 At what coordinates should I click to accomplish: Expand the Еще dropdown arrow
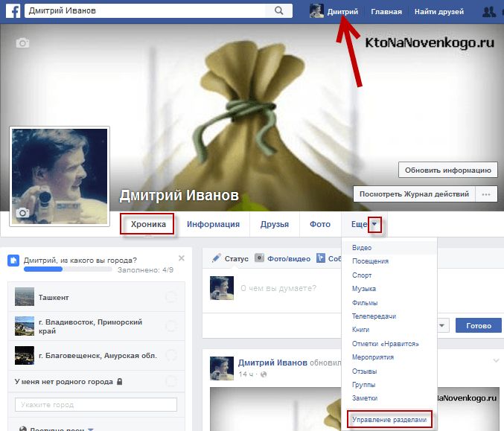[x=374, y=224]
